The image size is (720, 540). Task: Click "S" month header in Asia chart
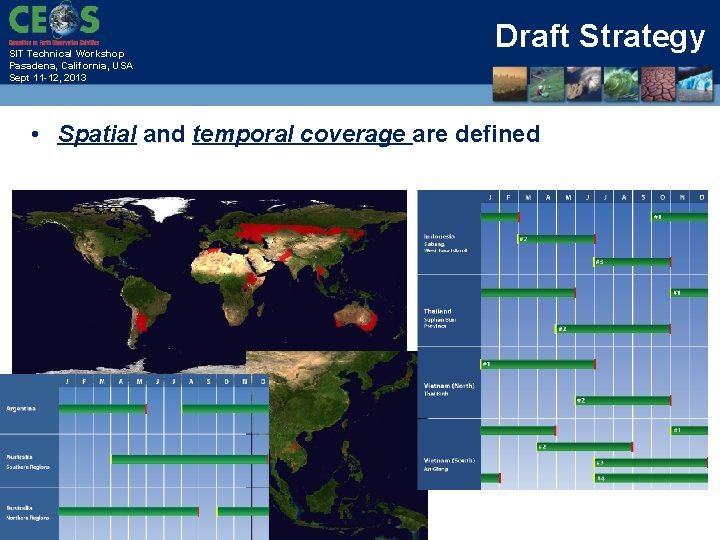click(643, 197)
